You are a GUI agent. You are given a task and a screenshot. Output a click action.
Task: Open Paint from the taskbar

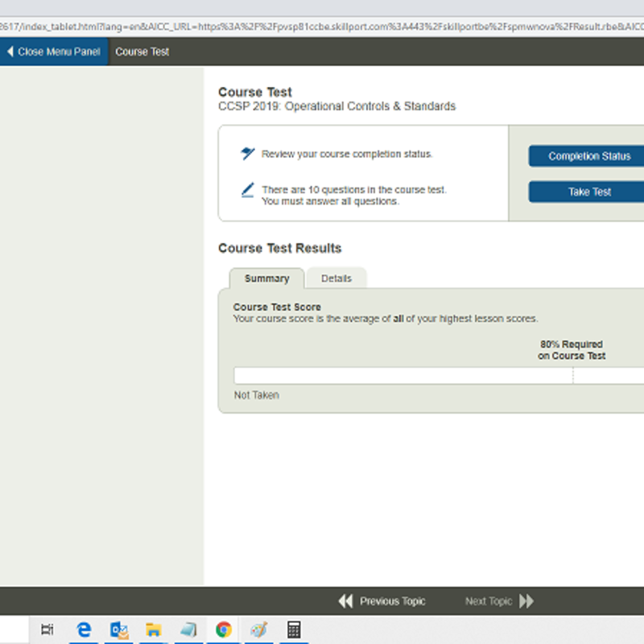(258, 630)
